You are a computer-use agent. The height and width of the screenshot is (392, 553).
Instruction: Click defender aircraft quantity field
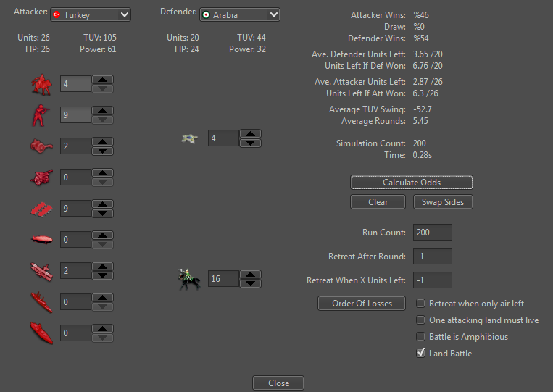[x=224, y=138]
